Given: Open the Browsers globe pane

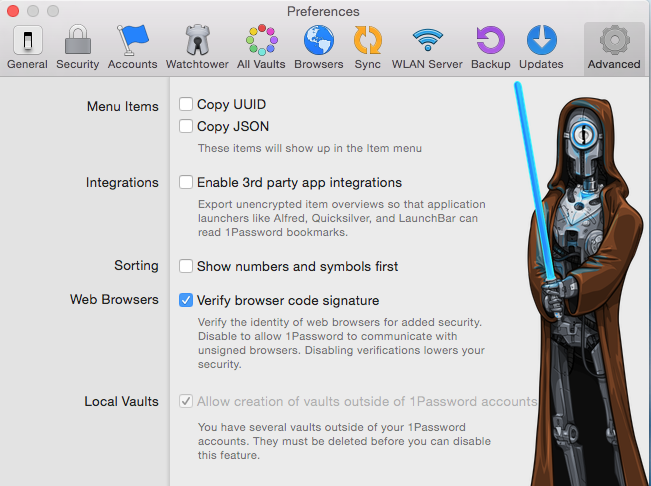Looking at the screenshot, I should click(318, 47).
